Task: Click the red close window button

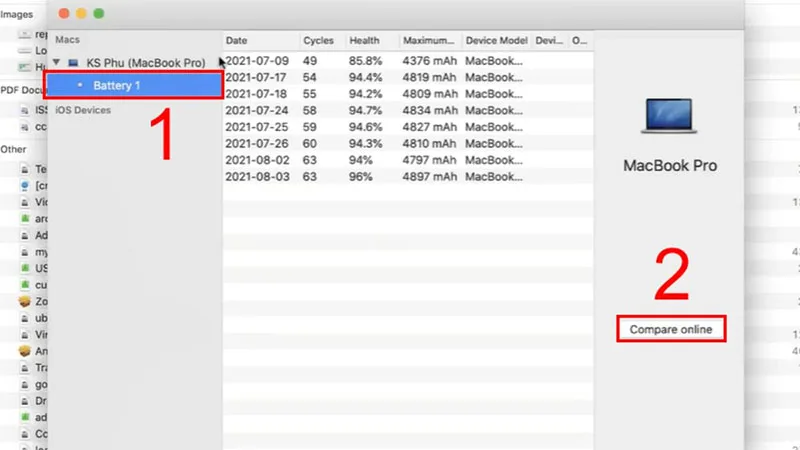Action: coord(64,14)
